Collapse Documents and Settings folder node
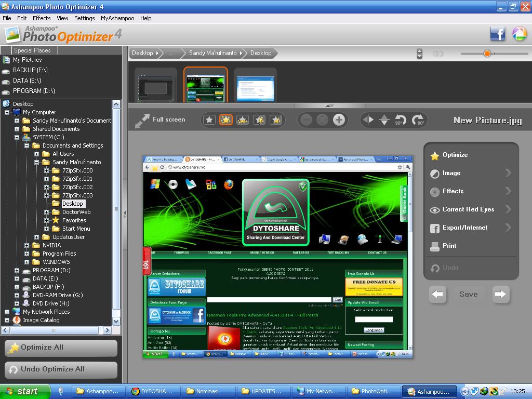This screenshot has width=532, height=399. (26, 145)
